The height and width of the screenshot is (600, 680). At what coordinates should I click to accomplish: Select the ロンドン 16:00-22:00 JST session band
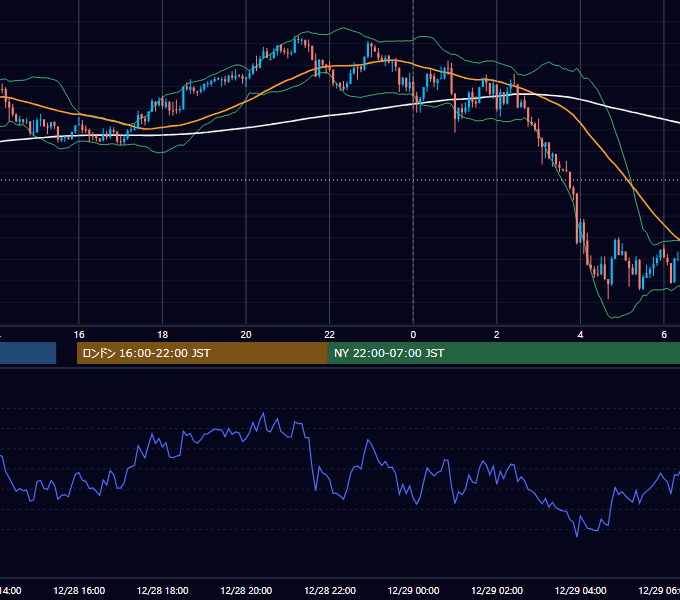point(202,353)
